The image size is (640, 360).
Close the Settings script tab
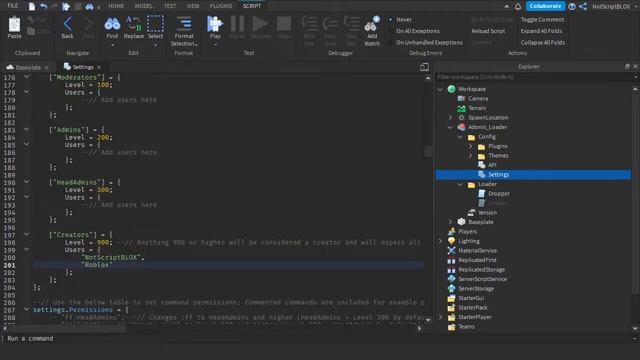pos(99,67)
